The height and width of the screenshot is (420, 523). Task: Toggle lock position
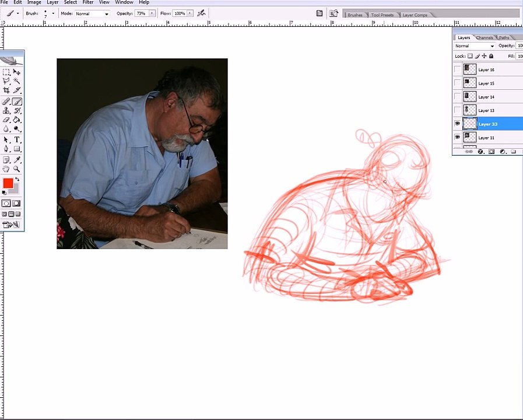[484, 56]
